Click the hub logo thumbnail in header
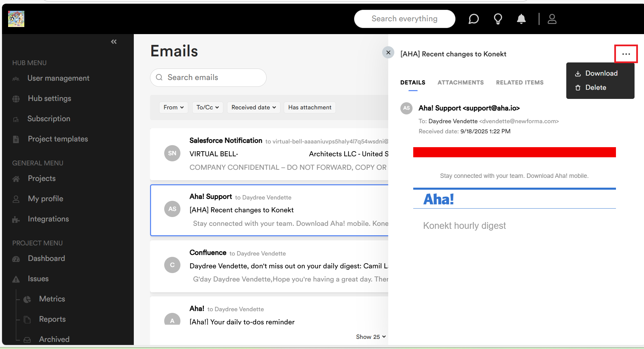Viewport: 644px width, 349px height. click(x=16, y=19)
